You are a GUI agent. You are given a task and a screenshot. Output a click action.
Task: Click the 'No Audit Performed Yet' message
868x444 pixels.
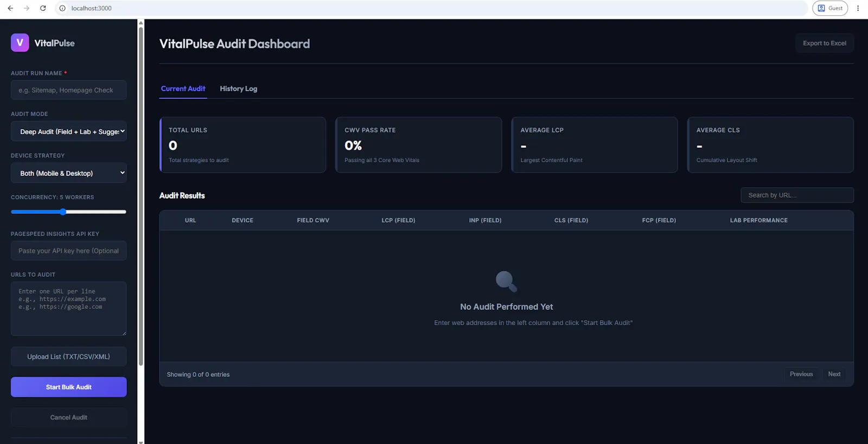507,307
